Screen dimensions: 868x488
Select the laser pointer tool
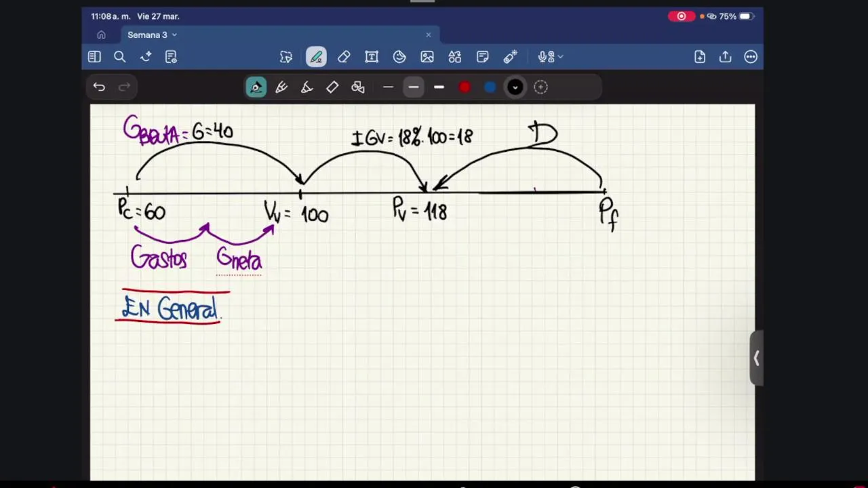click(x=510, y=57)
